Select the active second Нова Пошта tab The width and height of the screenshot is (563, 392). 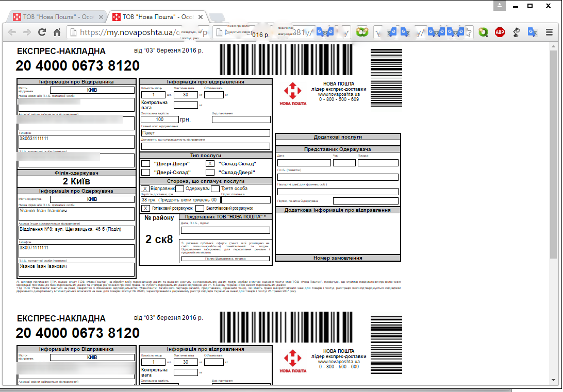pos(157,17)
